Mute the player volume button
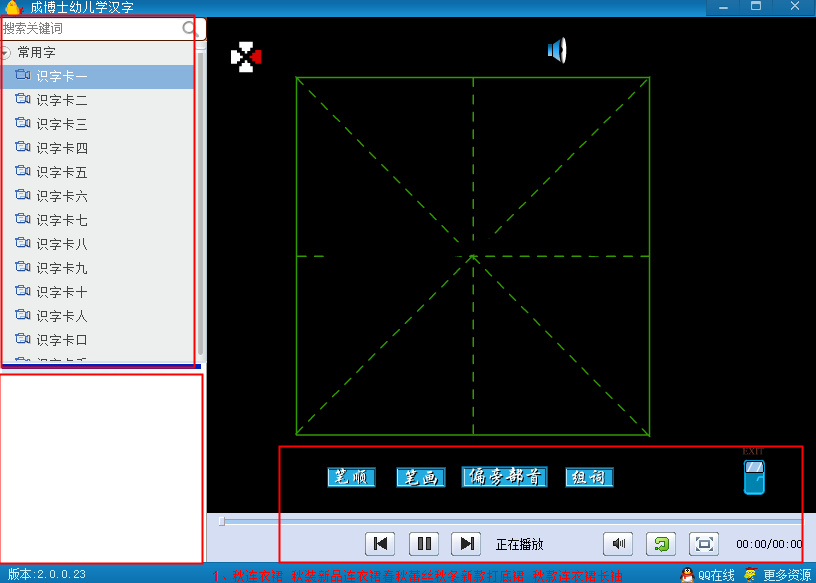Image resolution: width=816 pixels, height=583 pixels. coord(618,544)
